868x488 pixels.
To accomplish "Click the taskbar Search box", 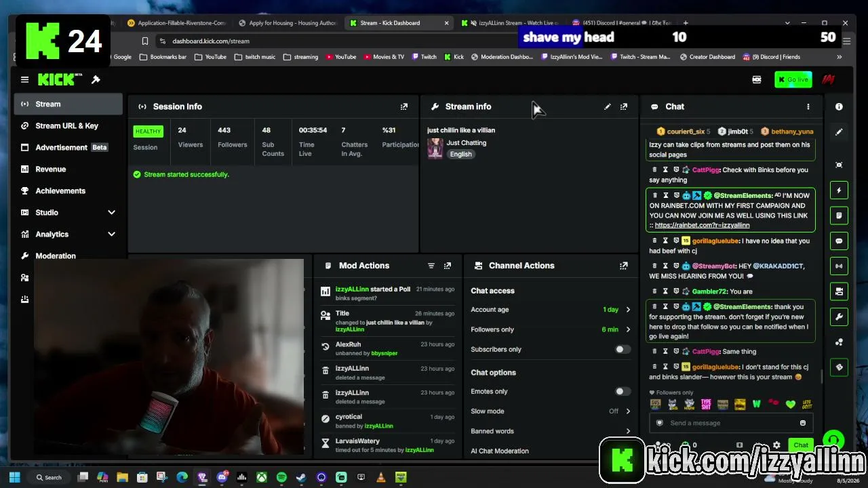I will 49,477.
